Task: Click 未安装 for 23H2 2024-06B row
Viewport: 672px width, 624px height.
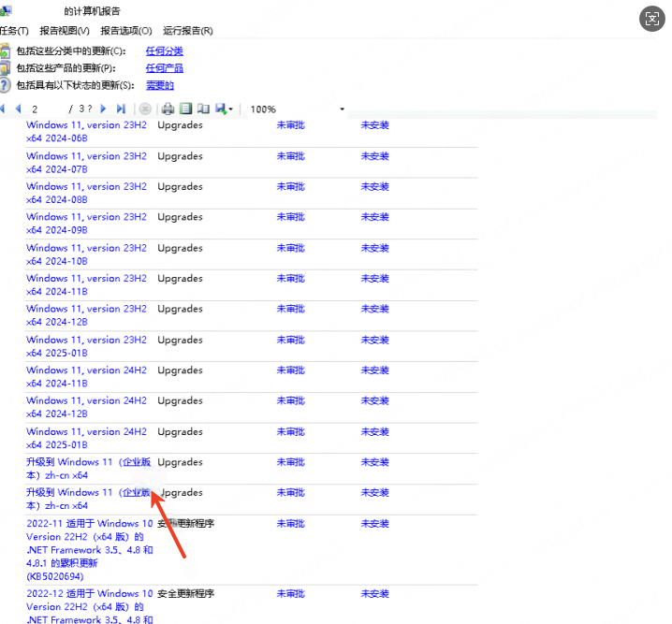Action: 375,125
